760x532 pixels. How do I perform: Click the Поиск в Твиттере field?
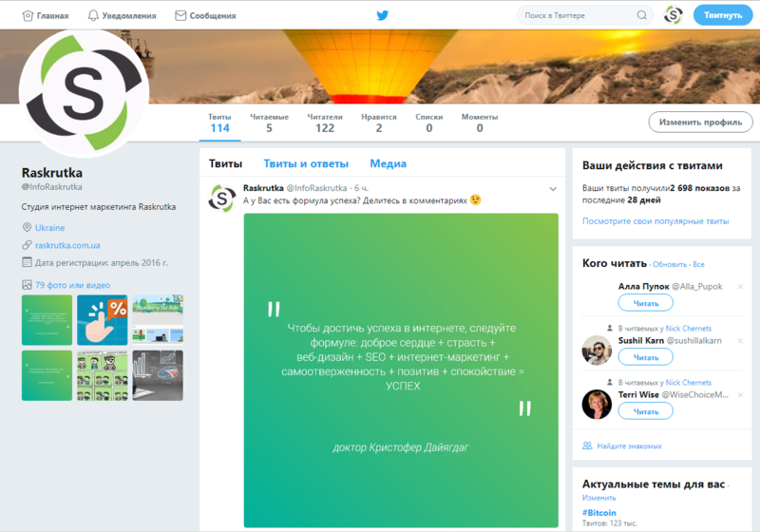pyautogui.click(x=579, y=15)
